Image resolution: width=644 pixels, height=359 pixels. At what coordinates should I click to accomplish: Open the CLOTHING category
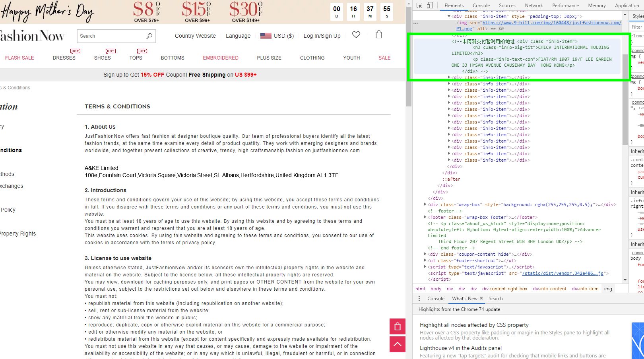[312, 58]
